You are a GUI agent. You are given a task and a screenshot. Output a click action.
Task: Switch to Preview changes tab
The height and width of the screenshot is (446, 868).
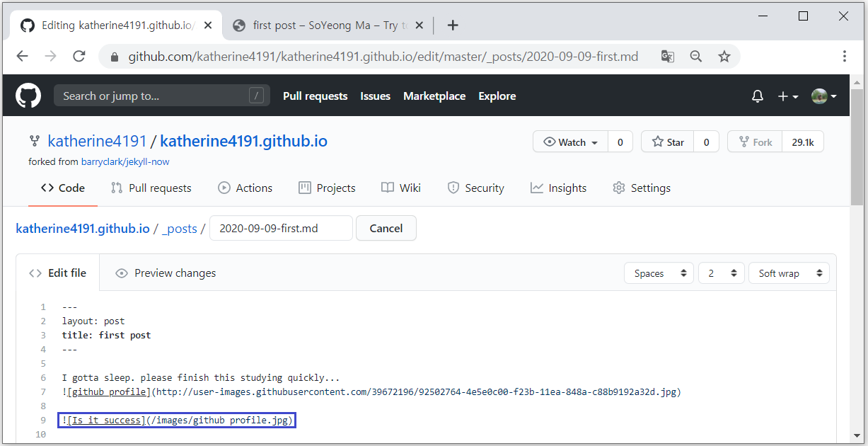point(166,273)
